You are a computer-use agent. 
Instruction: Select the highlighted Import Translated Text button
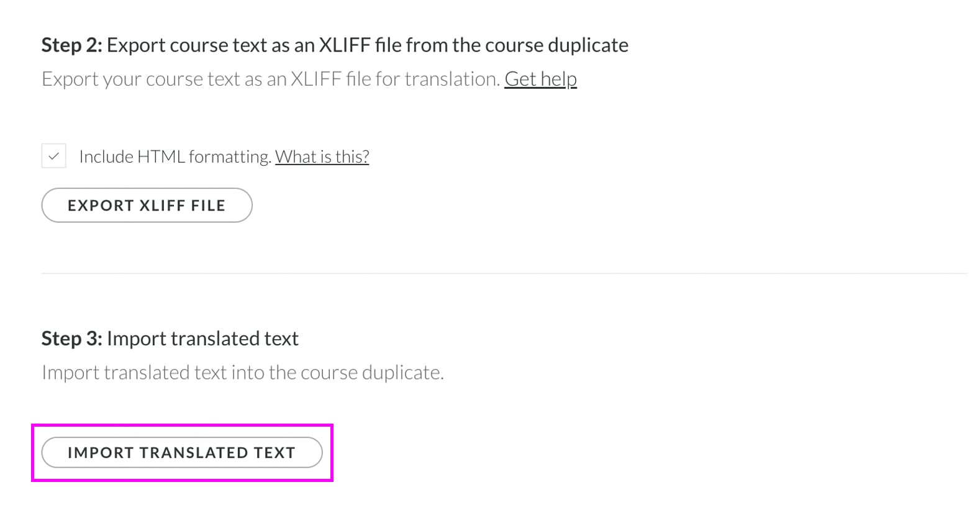[182, 452]
